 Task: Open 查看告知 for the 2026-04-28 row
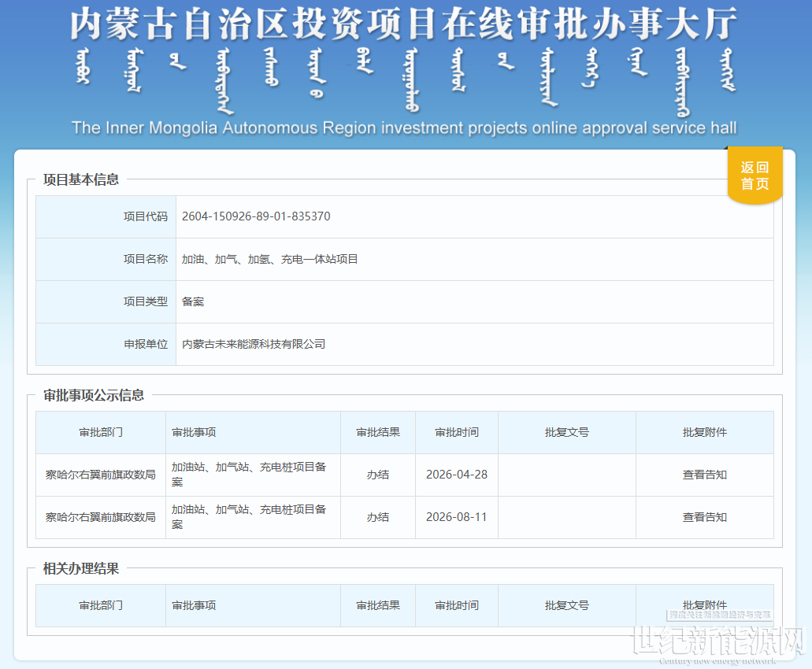click(704, 475)
